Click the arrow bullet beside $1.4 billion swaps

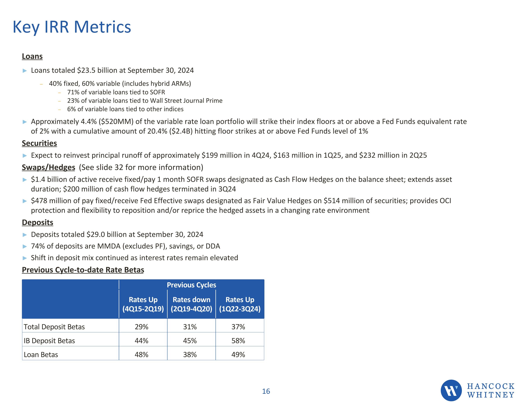coord(25,180)
